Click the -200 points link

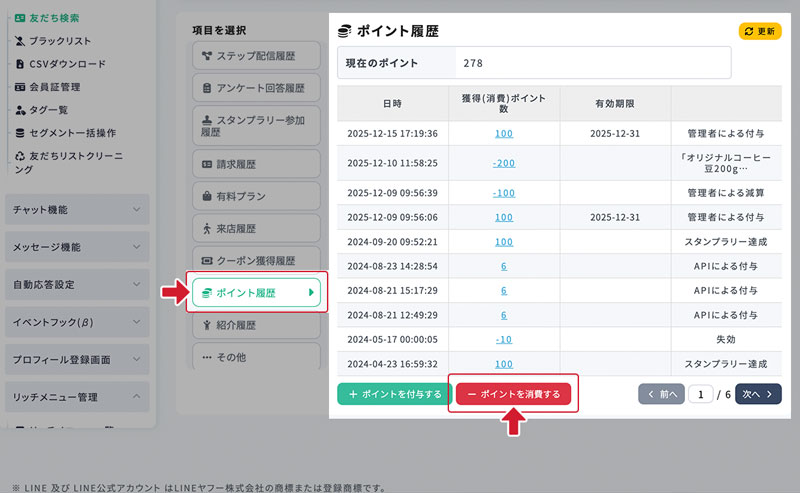point(503,162)
